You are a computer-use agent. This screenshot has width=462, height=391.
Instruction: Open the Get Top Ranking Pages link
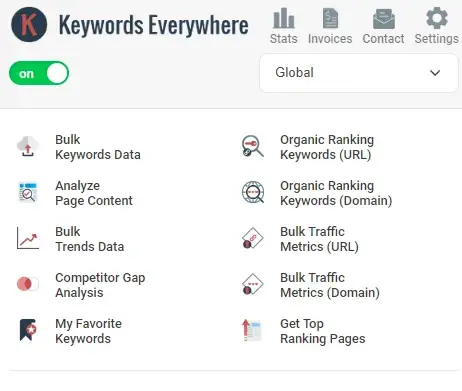(323, 331)
